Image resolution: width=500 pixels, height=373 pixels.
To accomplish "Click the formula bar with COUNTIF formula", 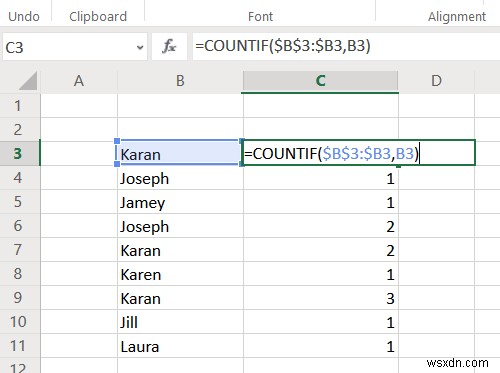I will point(346,46).
